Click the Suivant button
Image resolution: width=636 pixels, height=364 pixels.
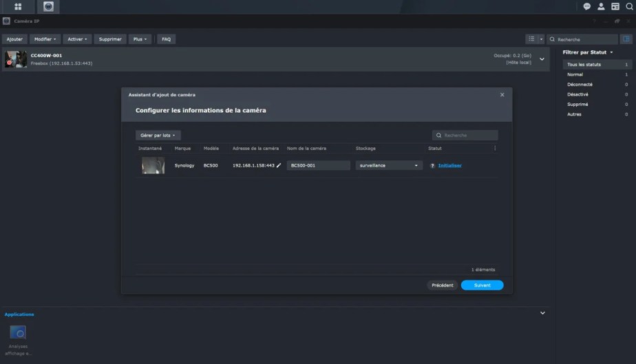pyautogui.click(x=482, y=285)
